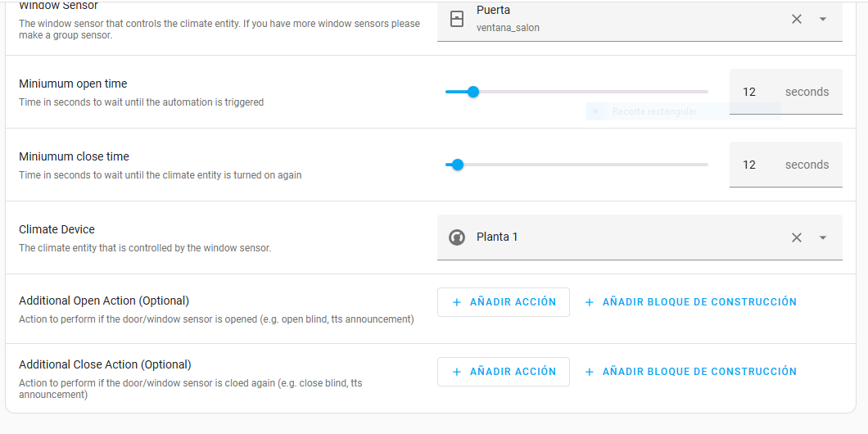Viewport: 868px width, 434px height.
Task: Click plus icon of Close Action's building block
Action: pos(589,372)
